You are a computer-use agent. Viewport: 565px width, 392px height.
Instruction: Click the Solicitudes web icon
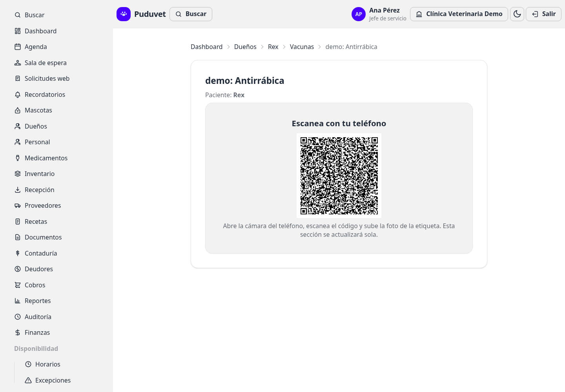pos(18,78)
